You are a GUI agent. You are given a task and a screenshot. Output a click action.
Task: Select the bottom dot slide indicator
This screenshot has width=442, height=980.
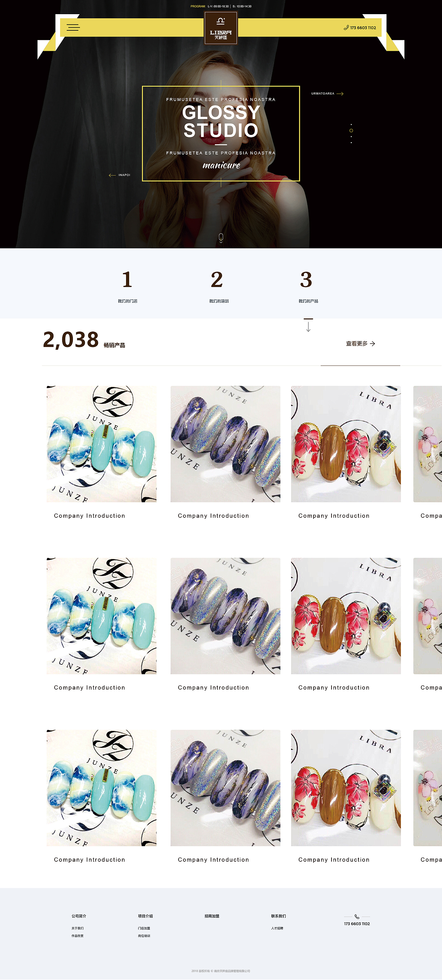point(351,143)
